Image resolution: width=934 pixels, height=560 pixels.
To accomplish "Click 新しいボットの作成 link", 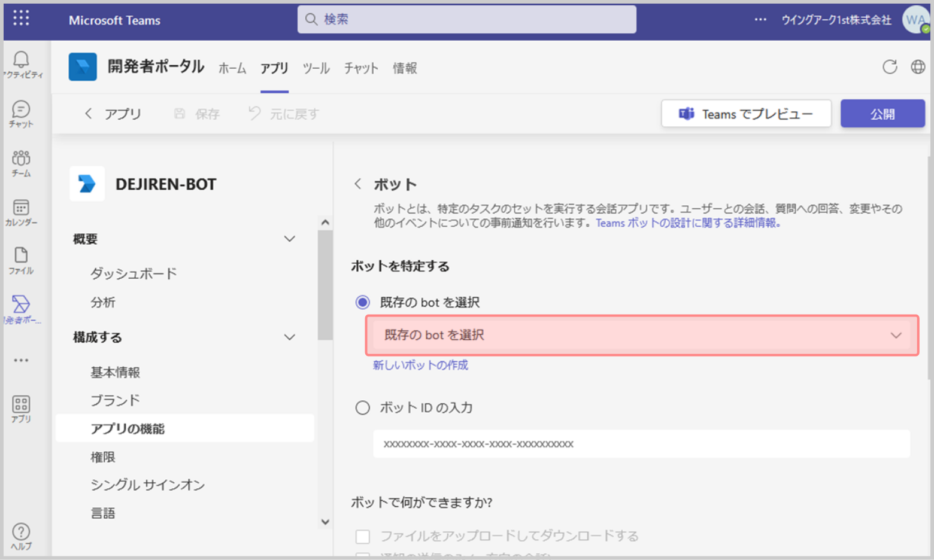I will (420, 365).
